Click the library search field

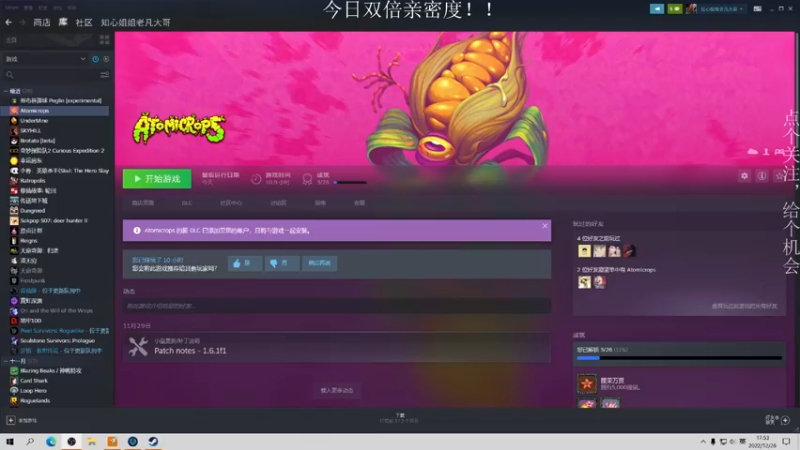pos(51,75)
